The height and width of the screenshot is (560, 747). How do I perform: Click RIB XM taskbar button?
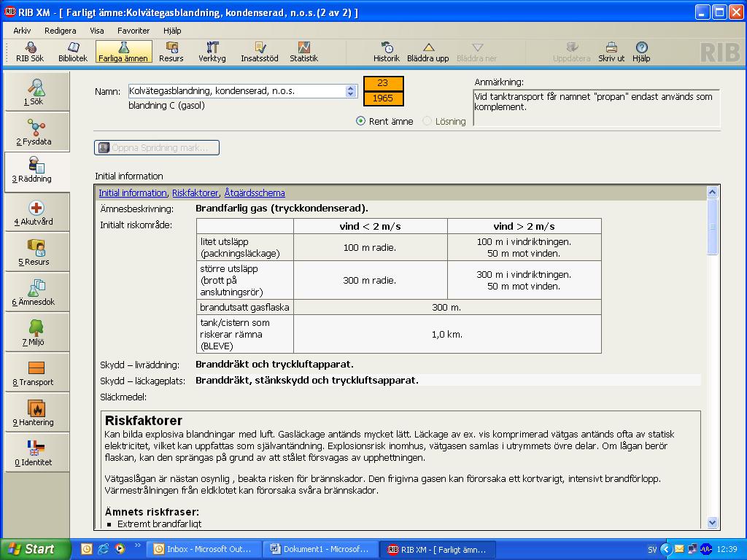click(438, 550)
